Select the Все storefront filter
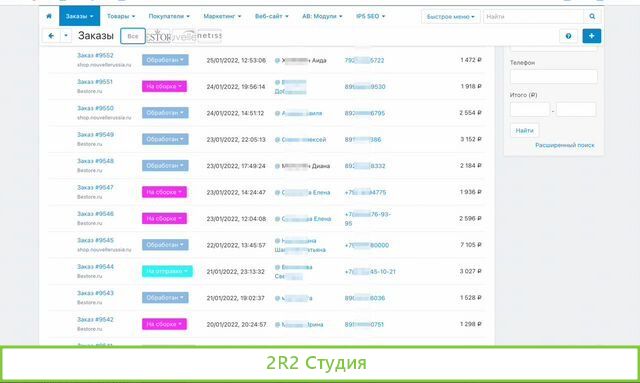 tap(133, 36)
